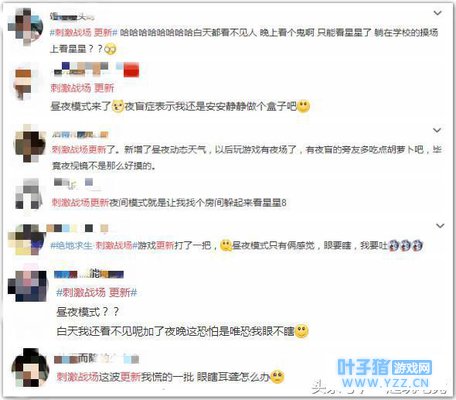Open avatar beside 新增了昼夜动态天气 post
Screen dimensions: 456x400
[30, 143]
